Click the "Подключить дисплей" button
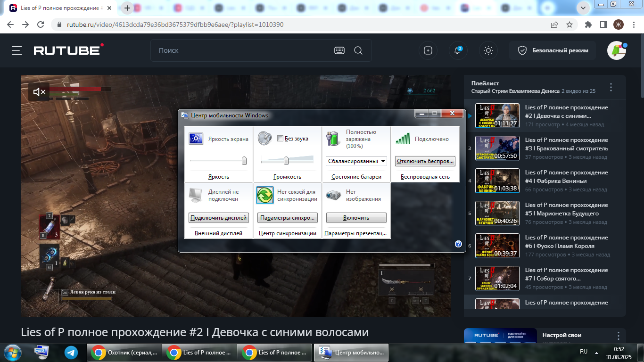The image size is (644, 362). pyautogui.click(x=219, y=218)
